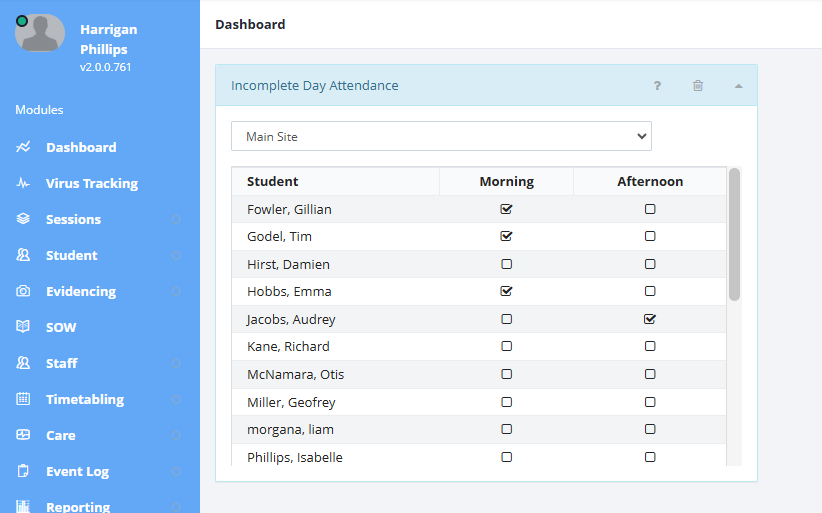Image resolution: width=822 pixels, height=513 pixels.
Task: Open the Main Site dropdown
Action: tap(441, 136)
